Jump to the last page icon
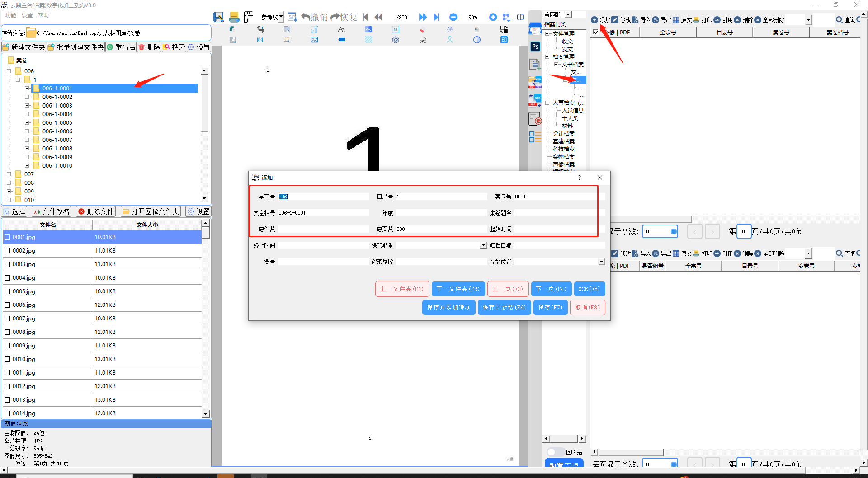Image resolution: width=868 pixels, height=478 pixels. coord(437,17)
